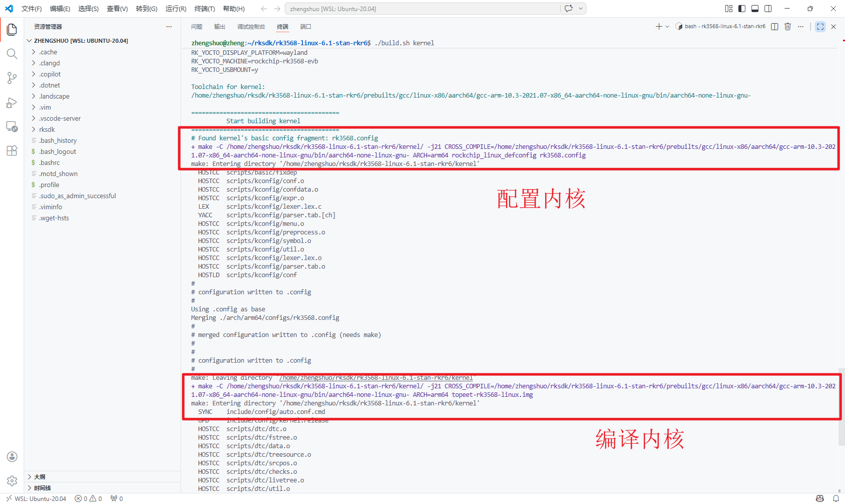Open the Accounts menu icon

point(12,457)
